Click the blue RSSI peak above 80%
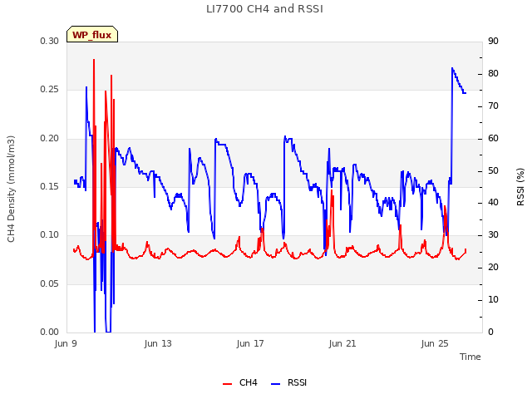The height and width of the screenshot is (399, 532). (452, 68)
